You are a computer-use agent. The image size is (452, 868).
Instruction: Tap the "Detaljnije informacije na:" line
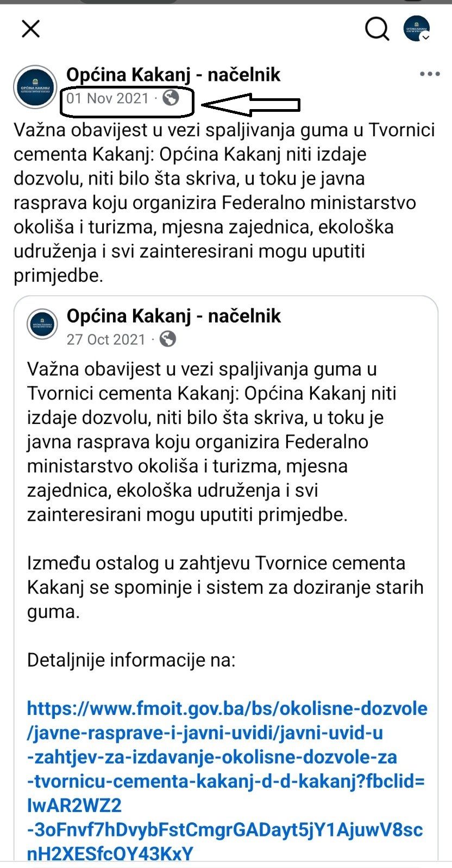[131, 660]
